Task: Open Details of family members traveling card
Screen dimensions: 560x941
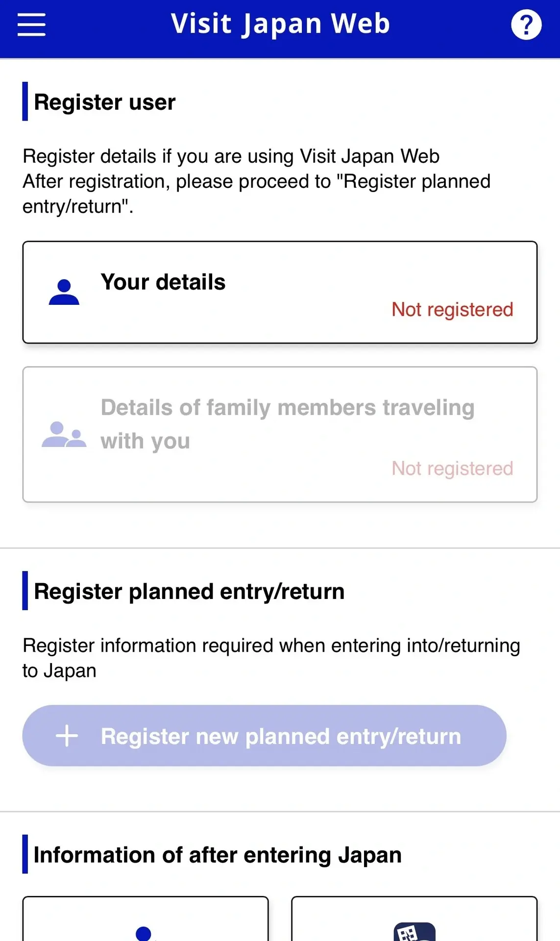Action: click(x=280, y=434)
